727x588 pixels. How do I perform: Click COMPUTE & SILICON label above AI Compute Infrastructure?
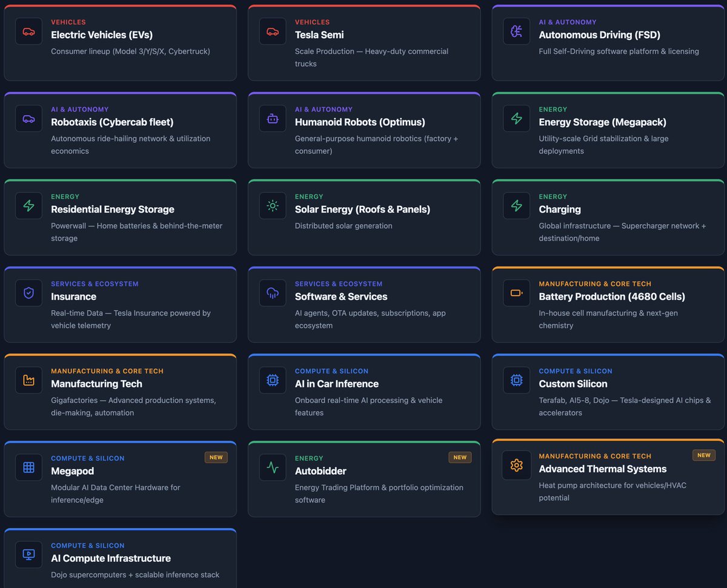pos(88,545)
